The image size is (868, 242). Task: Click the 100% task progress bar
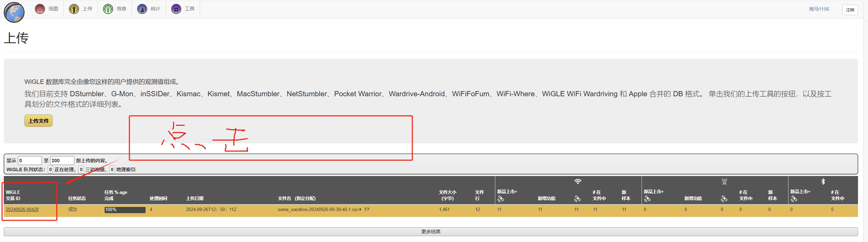125,210
